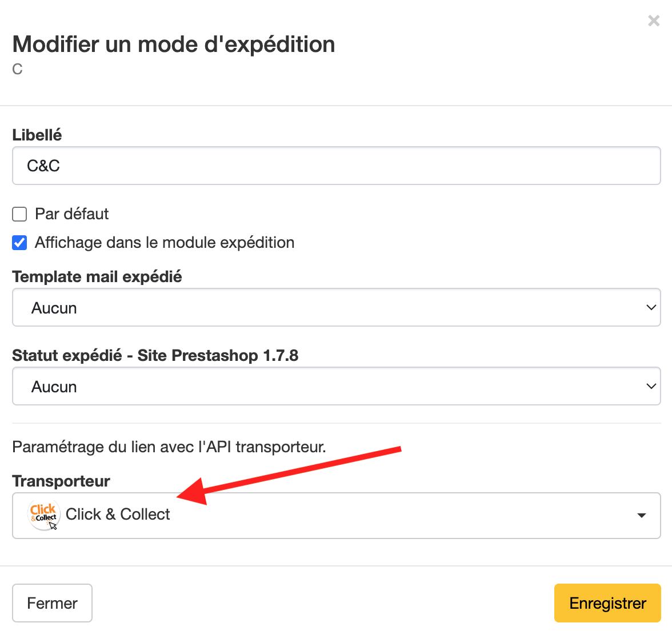
Task: Click the 'Affichage dans le module expédition' label
Action: pyautogui.click(x=165, y=242)
